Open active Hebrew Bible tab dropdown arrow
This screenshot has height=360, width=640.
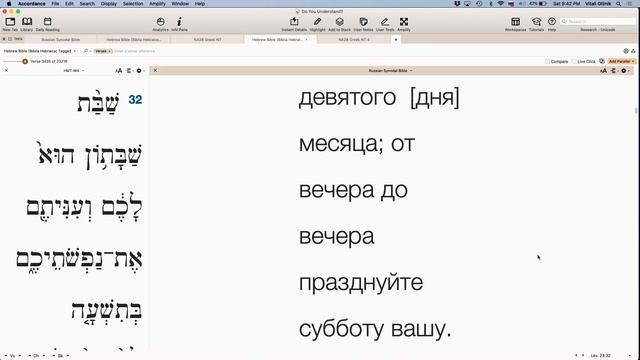307,40
